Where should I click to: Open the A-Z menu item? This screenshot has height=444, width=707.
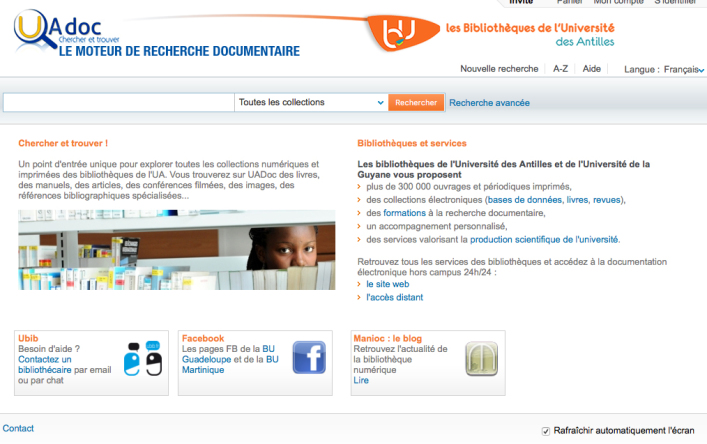click(x=560, y=69)
